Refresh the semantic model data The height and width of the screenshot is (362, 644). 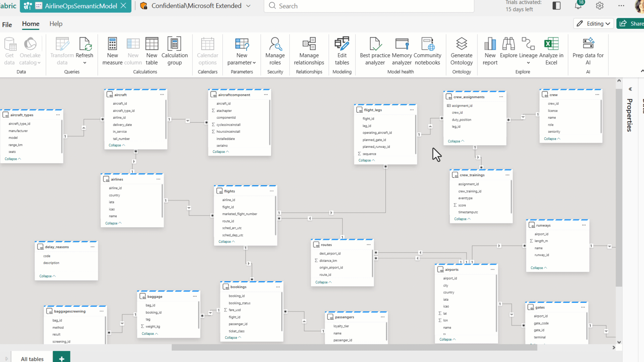(x=85, y=50)
